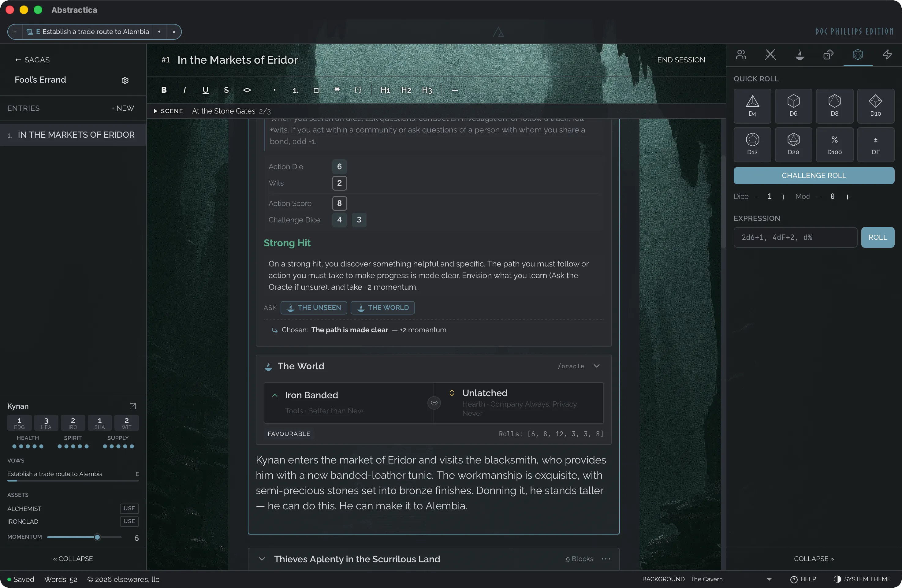This screenshot has width=902, height=588.
Task: USE the IRONCLAD asset
Action: click(129, 521)
